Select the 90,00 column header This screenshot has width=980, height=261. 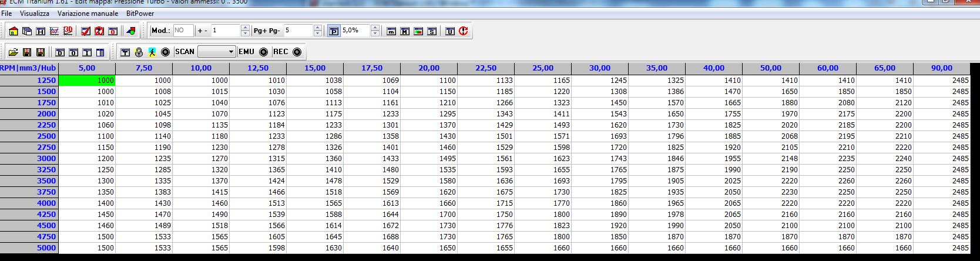942,68
